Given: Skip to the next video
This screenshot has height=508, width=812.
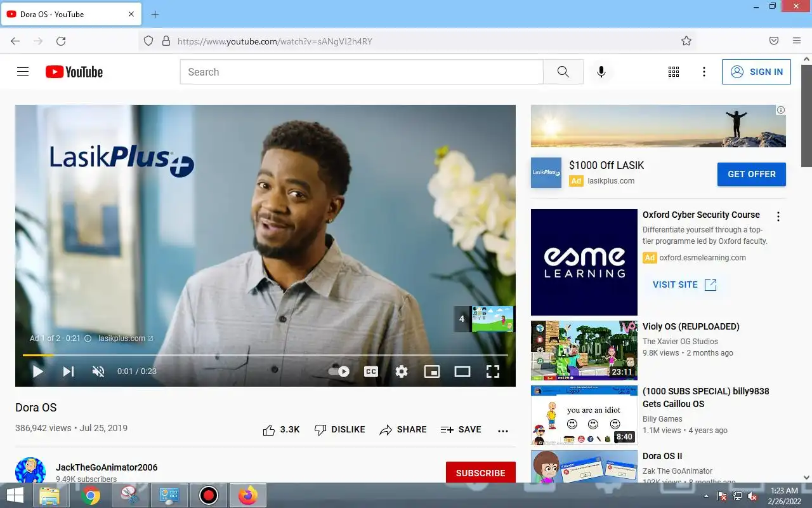Looking at the screenshot, I should point(69,371).
